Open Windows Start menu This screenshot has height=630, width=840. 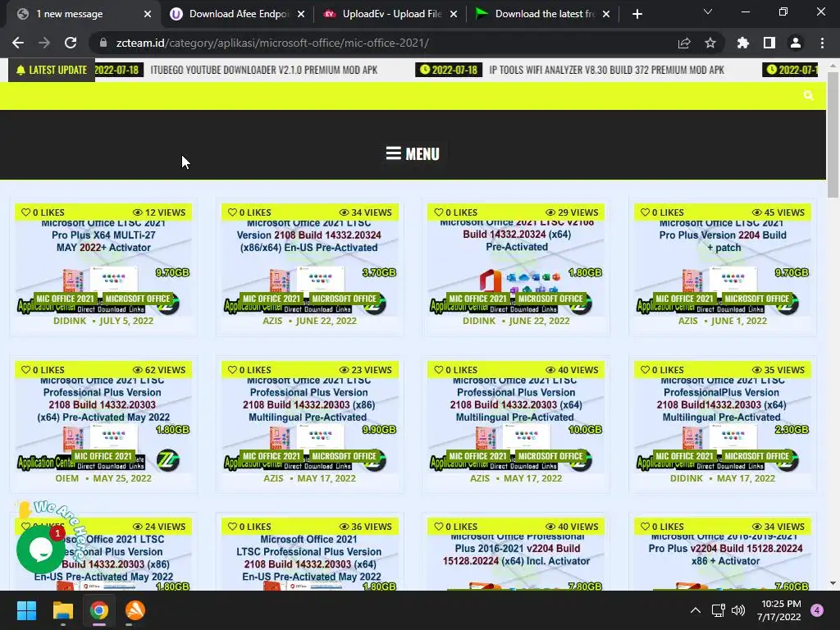click(26, 610)
